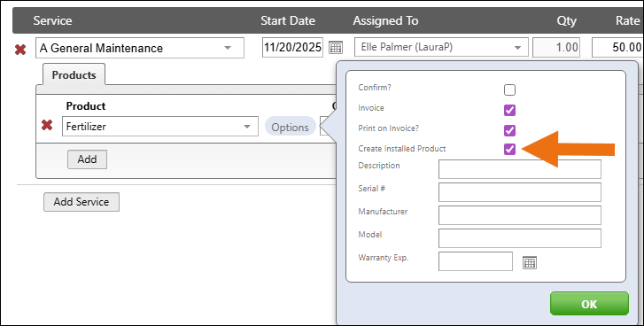Viewport: 644px width, 326px height.
Task: Remove the General Maintenance service row
Action: [20, 50]
